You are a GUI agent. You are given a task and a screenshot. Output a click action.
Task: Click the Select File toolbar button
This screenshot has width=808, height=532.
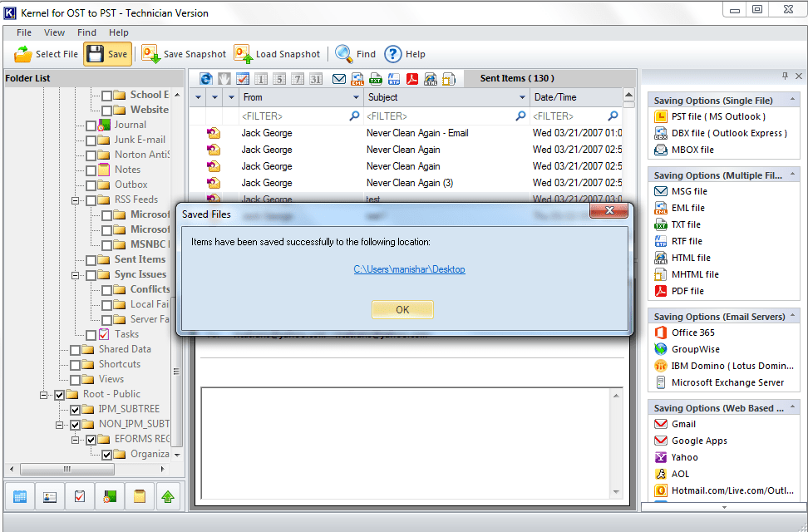pos(46,54)
